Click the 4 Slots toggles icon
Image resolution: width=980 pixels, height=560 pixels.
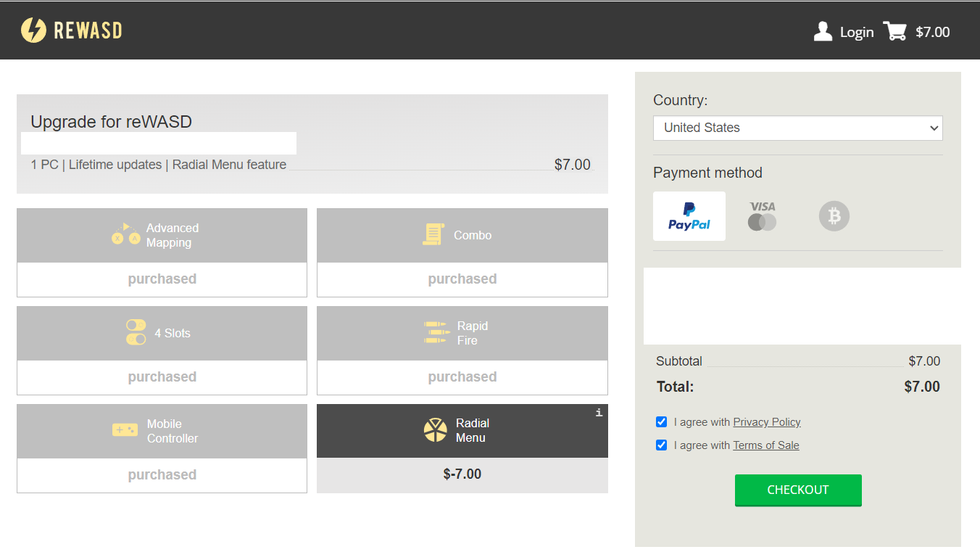136,332
